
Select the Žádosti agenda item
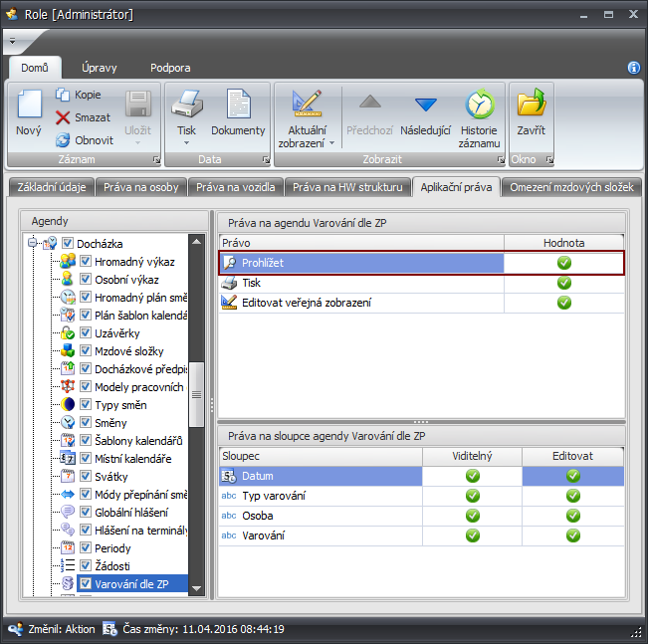[x=111, y=566]
